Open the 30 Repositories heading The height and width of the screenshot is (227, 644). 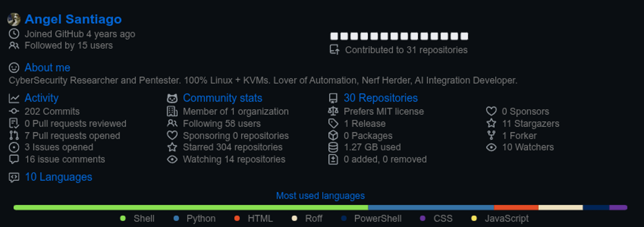coord(380,98)
